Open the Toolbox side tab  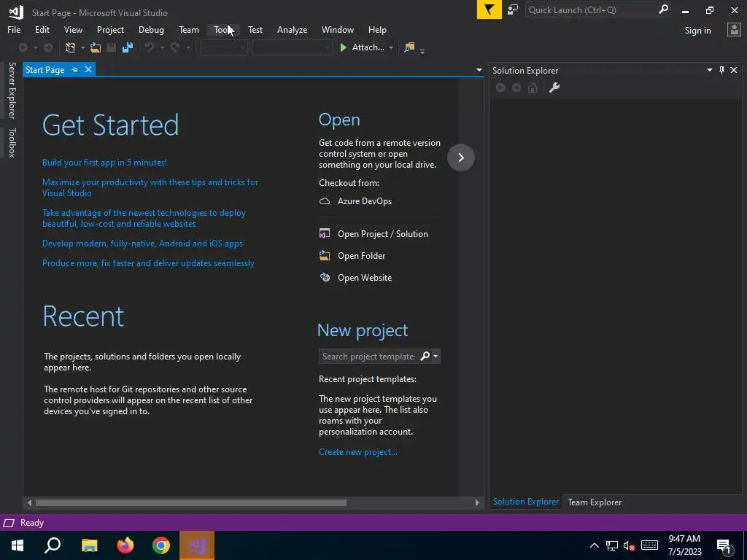tap(12, 142)
